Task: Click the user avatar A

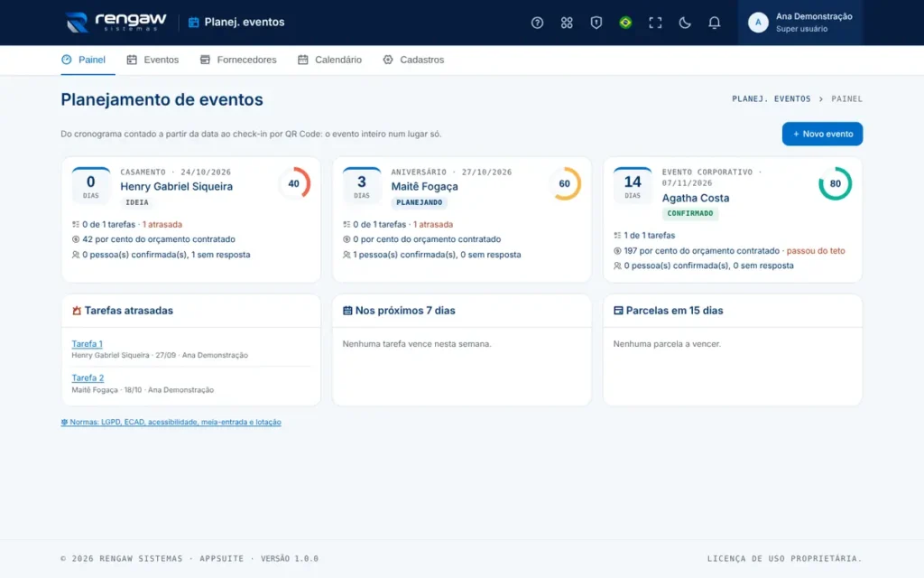Action: coord(758,23)
